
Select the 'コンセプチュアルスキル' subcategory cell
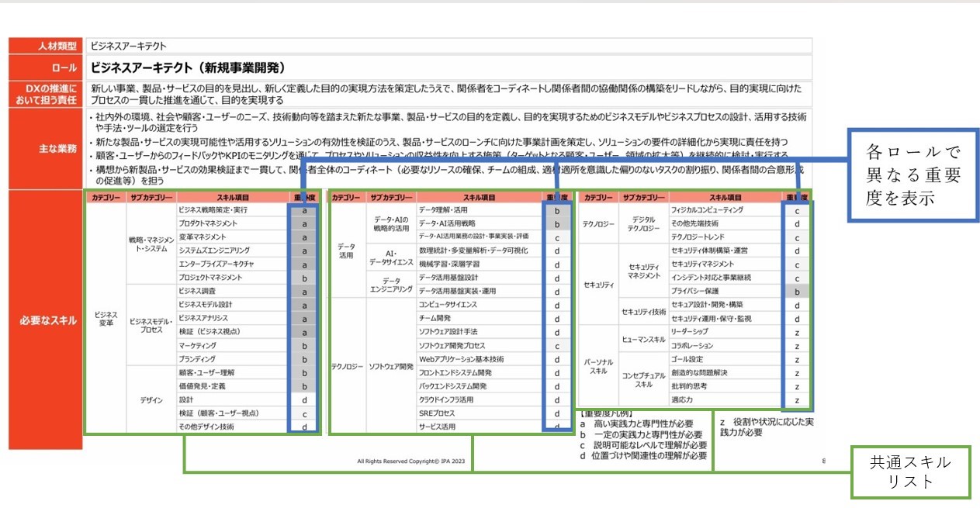pos(643,379)
